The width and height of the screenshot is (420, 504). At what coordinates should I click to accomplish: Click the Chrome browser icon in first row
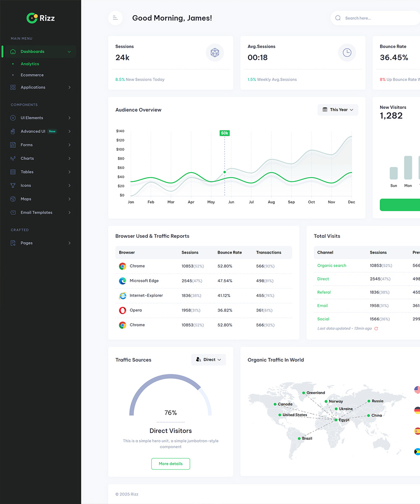pyautogui.click(x=123, y=266)
